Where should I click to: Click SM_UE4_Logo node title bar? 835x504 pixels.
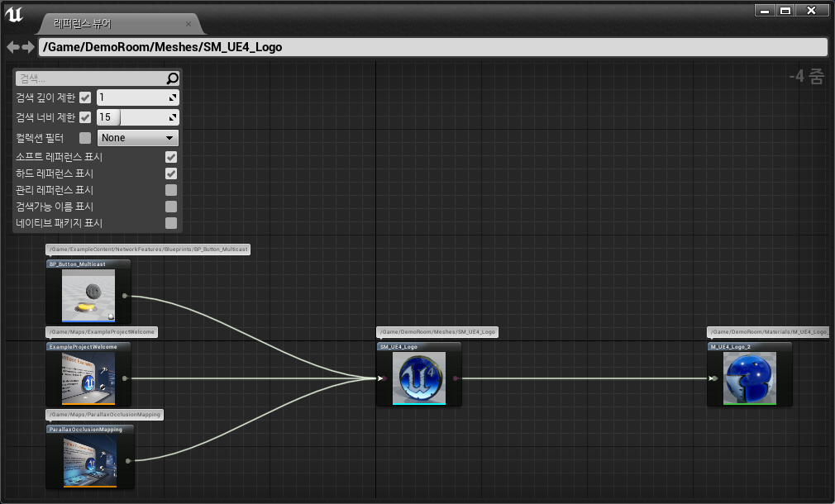[x=419, y=346]
